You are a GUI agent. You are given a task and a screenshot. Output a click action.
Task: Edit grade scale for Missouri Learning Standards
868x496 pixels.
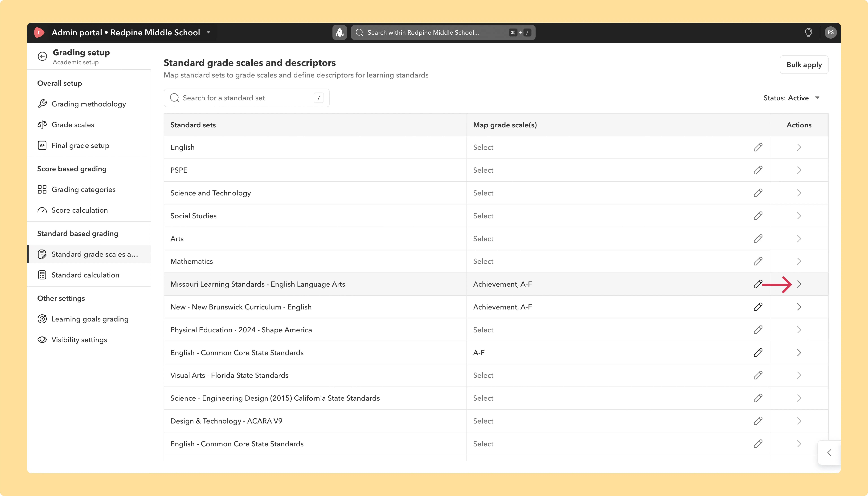click(758, 284)
